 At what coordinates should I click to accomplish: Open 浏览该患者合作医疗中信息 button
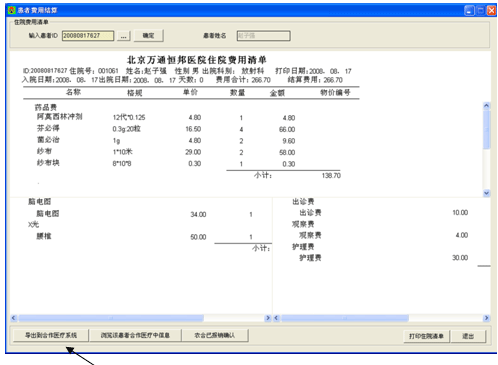pyautogui.click(x=135, y=335)
